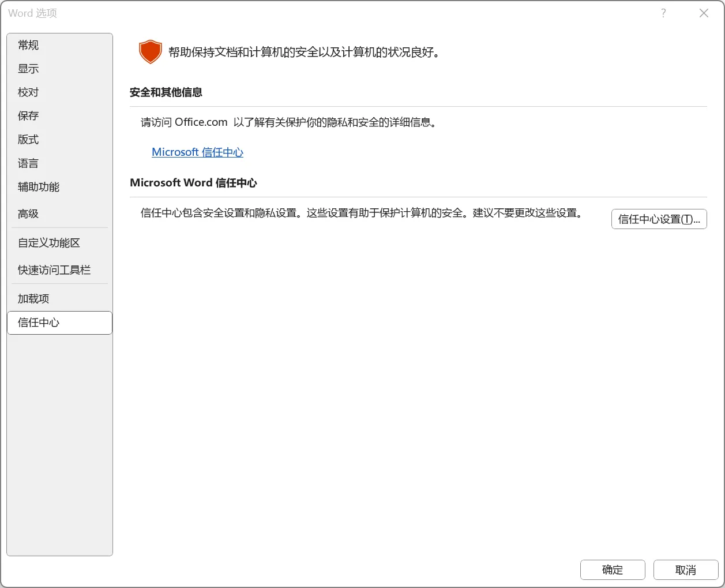Select 语言 settings in the sidebar
The height and width of the screenshot is (588, 725).
[x=28, y=163]
